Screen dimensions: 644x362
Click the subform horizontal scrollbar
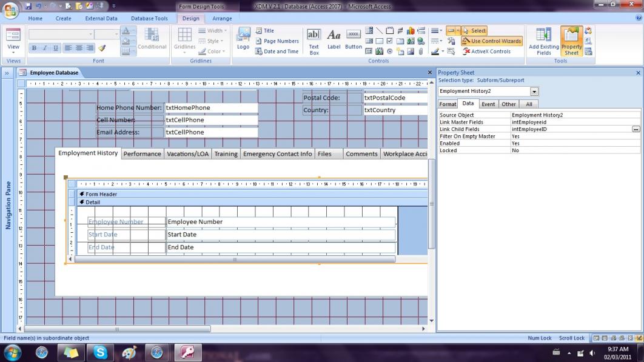[x=235, y=260]
